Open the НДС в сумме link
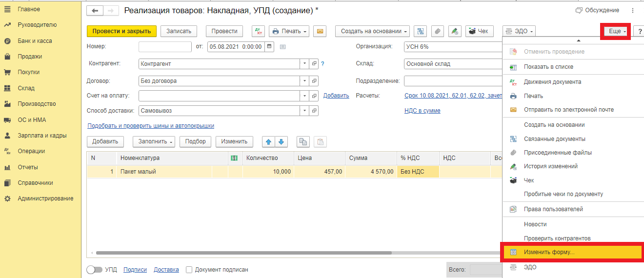The height and width of the screenshot is (278, 644). tap(422, 111)
